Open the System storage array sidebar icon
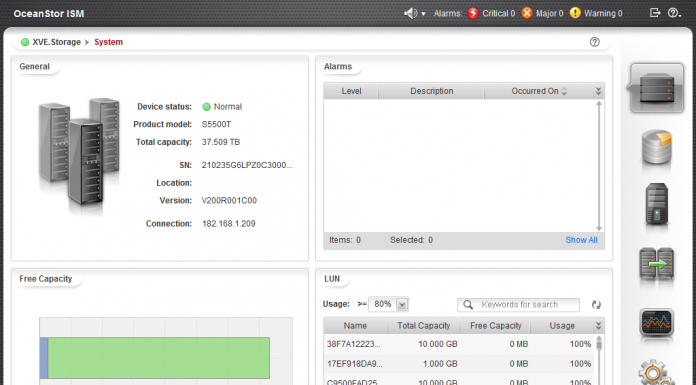 (656, 88)
